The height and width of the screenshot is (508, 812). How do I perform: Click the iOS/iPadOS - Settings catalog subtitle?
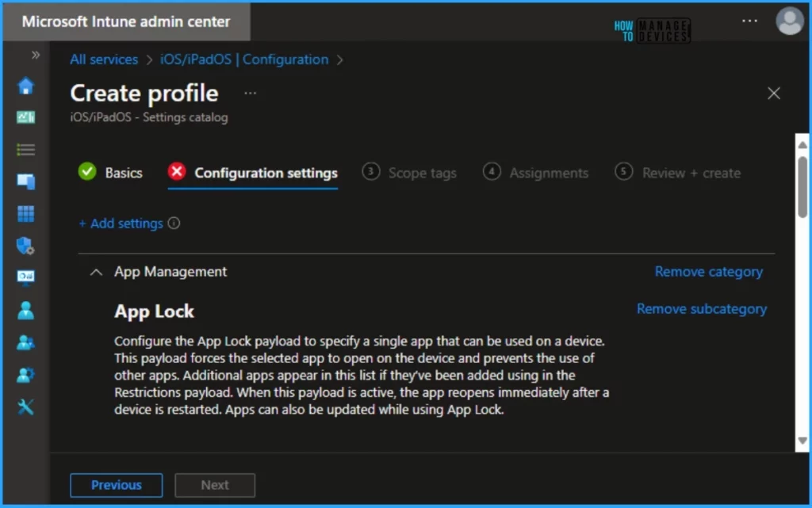coord(149,117)
